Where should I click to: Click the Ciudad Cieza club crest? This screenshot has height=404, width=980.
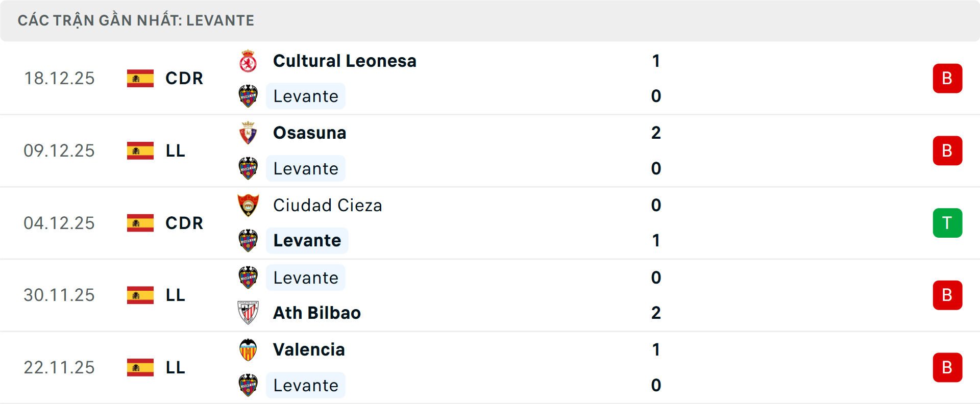(248, 206)
